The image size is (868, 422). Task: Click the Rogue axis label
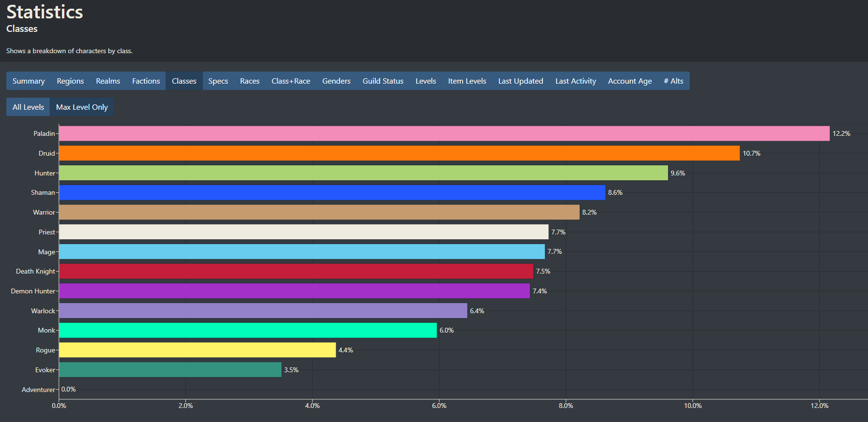[x=45, y=350]
